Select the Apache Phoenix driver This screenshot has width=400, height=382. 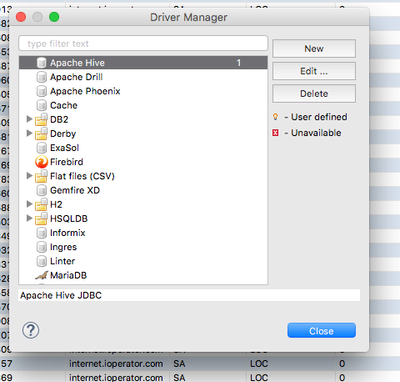pyautogui.click(x=85, y=91)
